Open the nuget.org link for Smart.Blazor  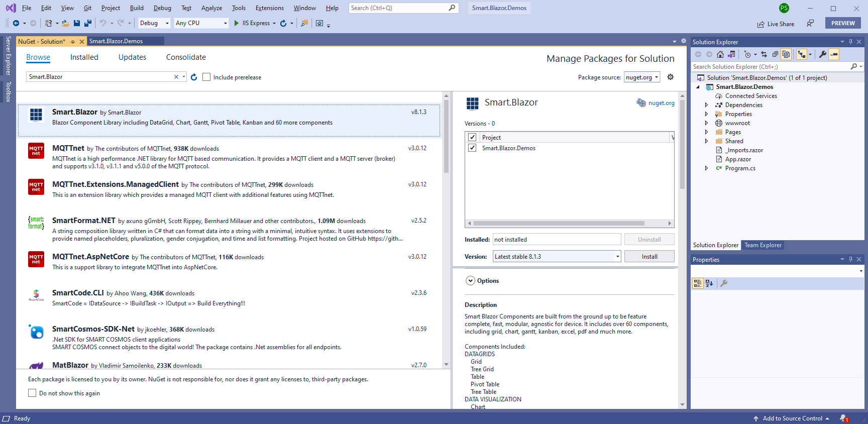661,103
